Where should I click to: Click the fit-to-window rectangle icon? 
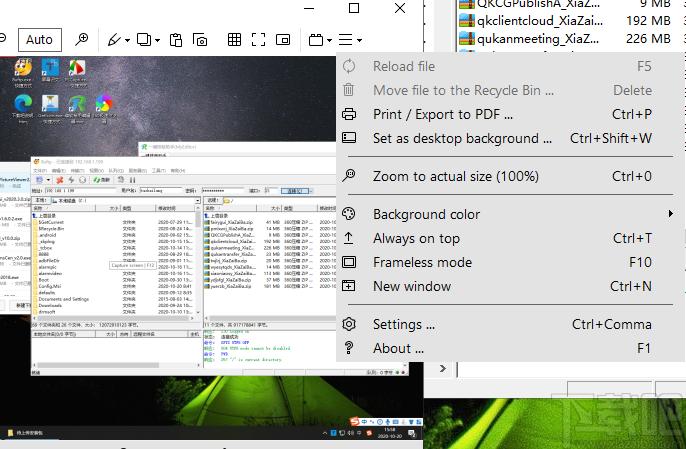pos(283,40)
